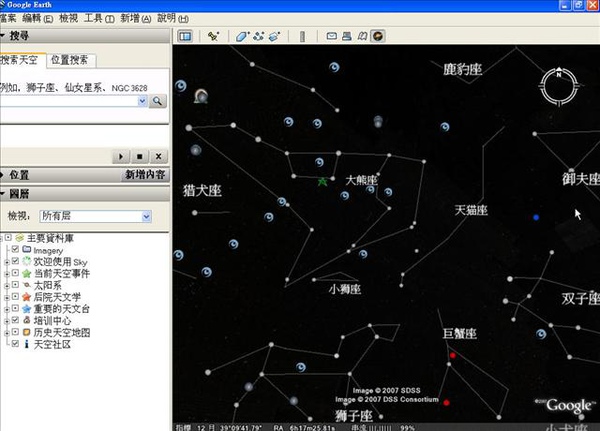Click the play tour button
The image size is (600, 431).
pyautogui.click(x=121, y=157)
